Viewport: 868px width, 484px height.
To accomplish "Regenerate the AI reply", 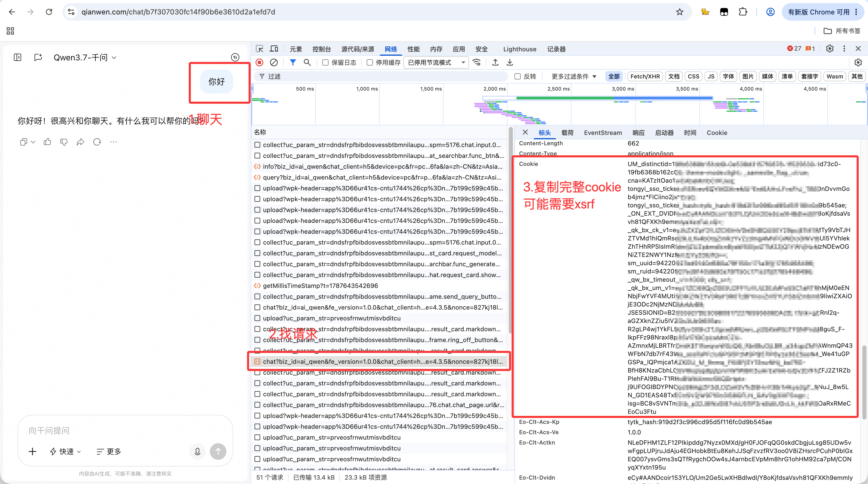I will coord(97,142).
